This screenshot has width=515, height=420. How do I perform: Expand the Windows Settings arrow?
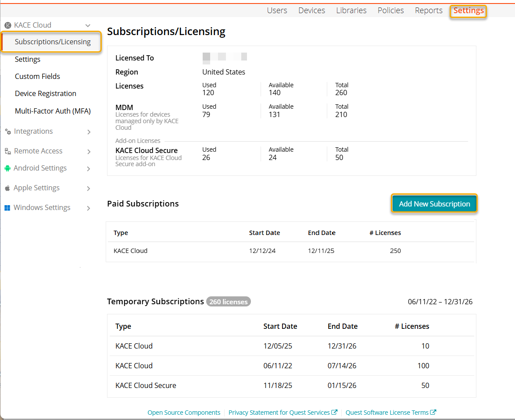pyautogui.click(x=89, y=208)
